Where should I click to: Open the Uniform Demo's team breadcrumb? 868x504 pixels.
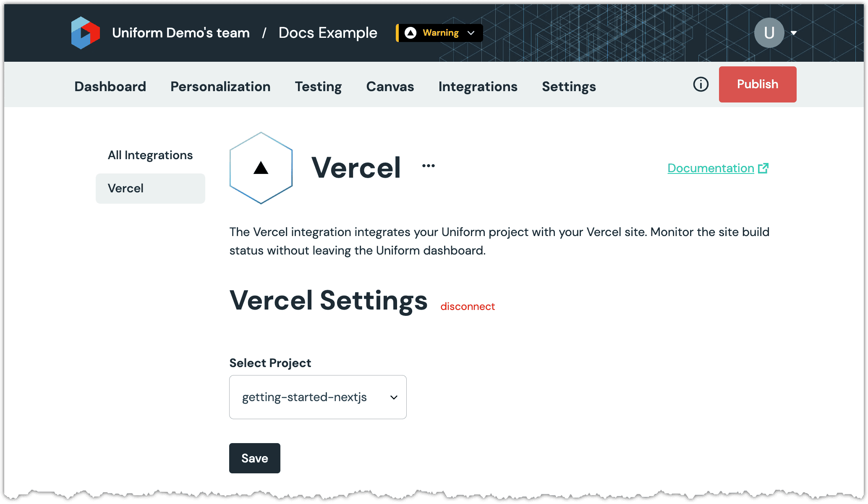tap(181, 33)
